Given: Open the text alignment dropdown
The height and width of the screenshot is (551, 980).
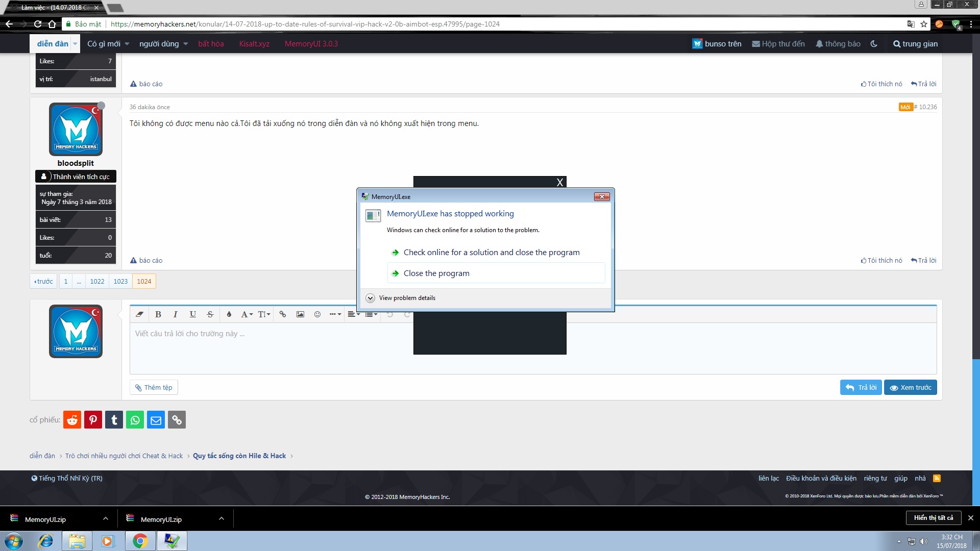Looking at the screenshot, I should click(x=354, y=314).
